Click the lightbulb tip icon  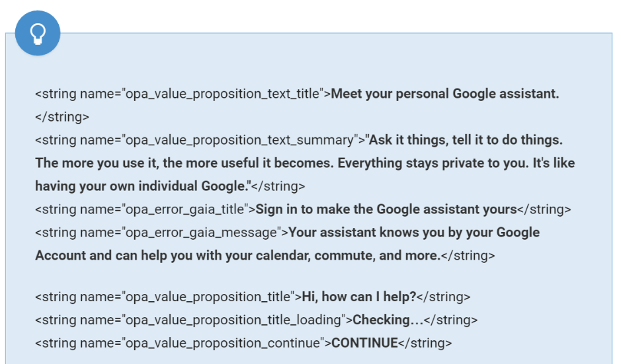pyautogui.click(x=37, y=32)
